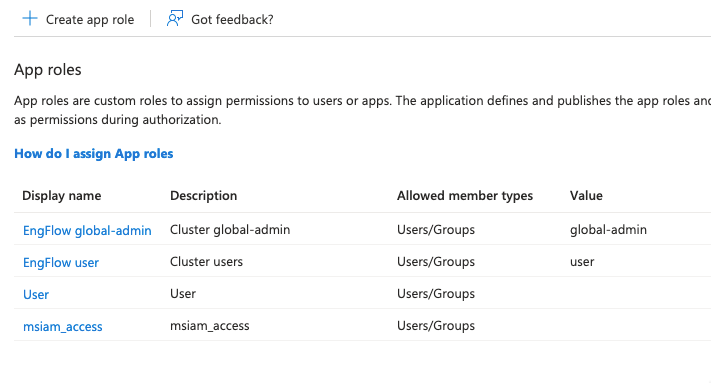Click Users/Groups in the User row

click(x=436, y=294)
